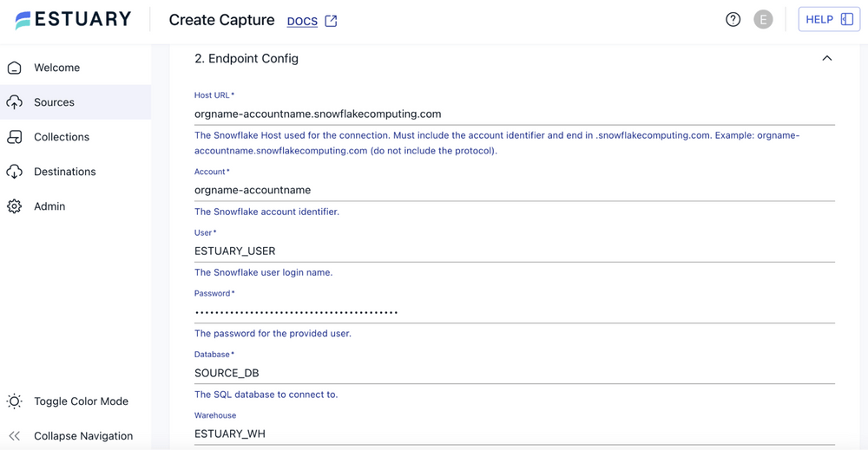Toggle Color Mode

pyautogui.click(x=81, y=401)
